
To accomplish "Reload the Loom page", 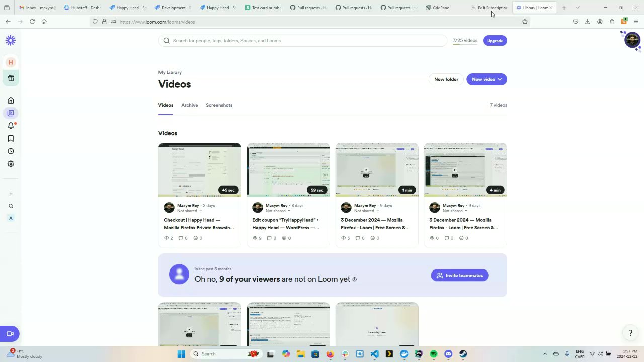I will point(32,22).
